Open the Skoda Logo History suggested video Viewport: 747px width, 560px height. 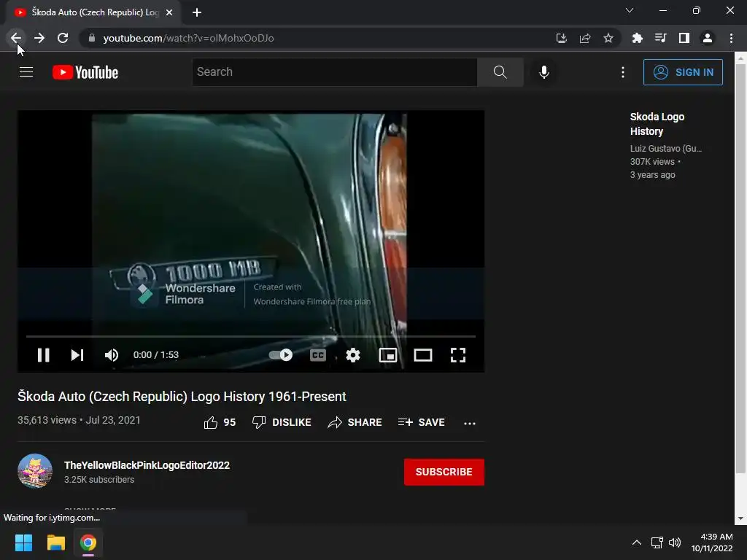[657, 124]
